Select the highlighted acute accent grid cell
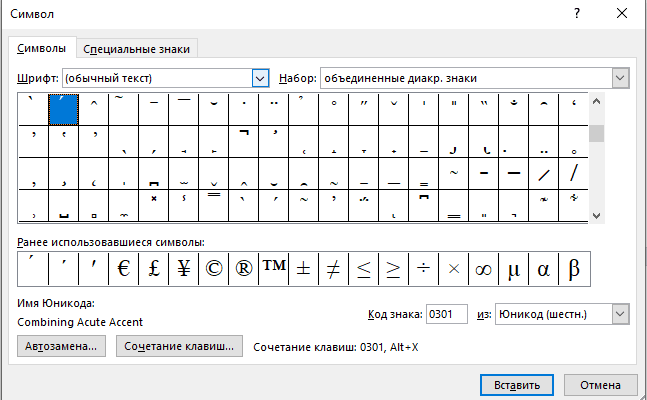647x400 pixels. (x=64, y=109)
